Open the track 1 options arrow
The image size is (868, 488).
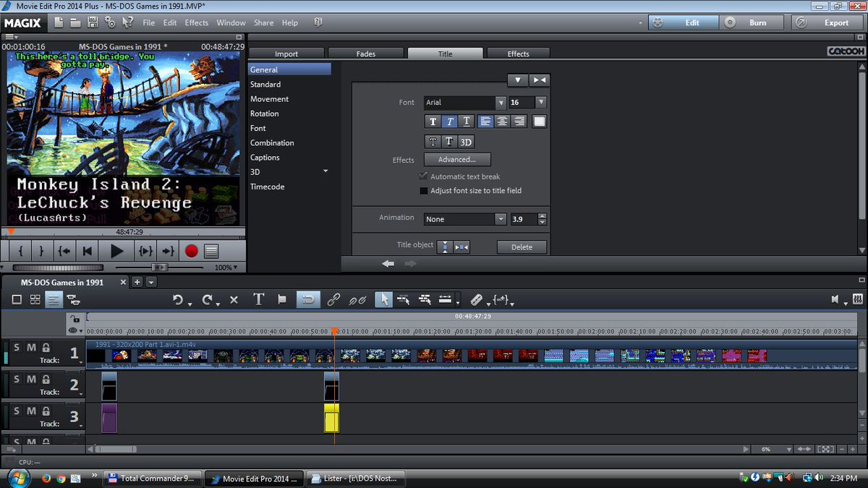(81, 362)
